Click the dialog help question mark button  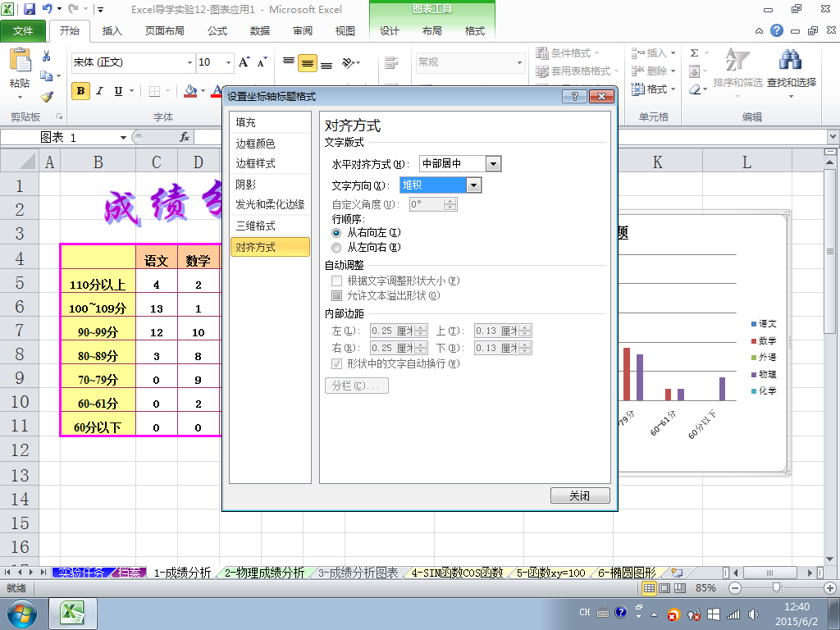coord(574,97)
